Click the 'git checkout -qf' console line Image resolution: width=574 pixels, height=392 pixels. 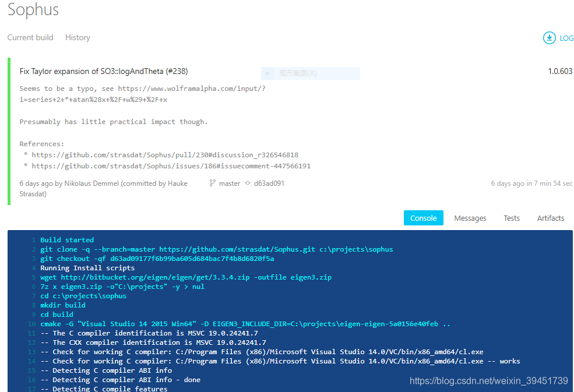[157, 259]
